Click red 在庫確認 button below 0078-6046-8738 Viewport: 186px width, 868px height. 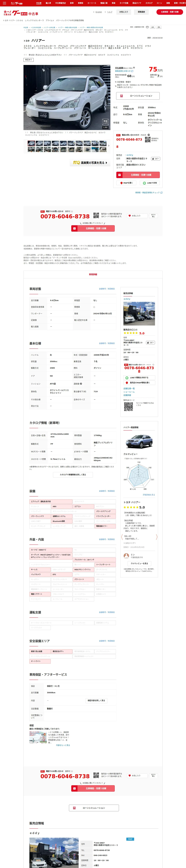tap(93, 228)
